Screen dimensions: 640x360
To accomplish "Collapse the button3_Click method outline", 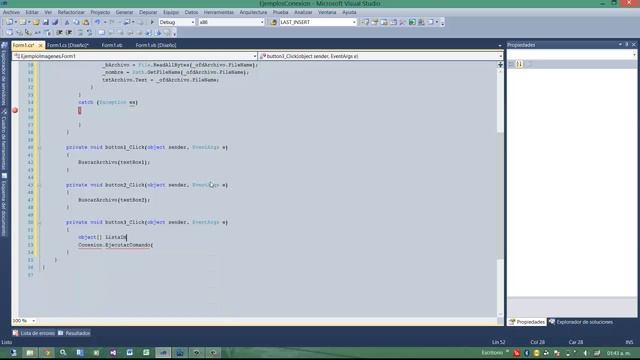I will coord(40,222).
